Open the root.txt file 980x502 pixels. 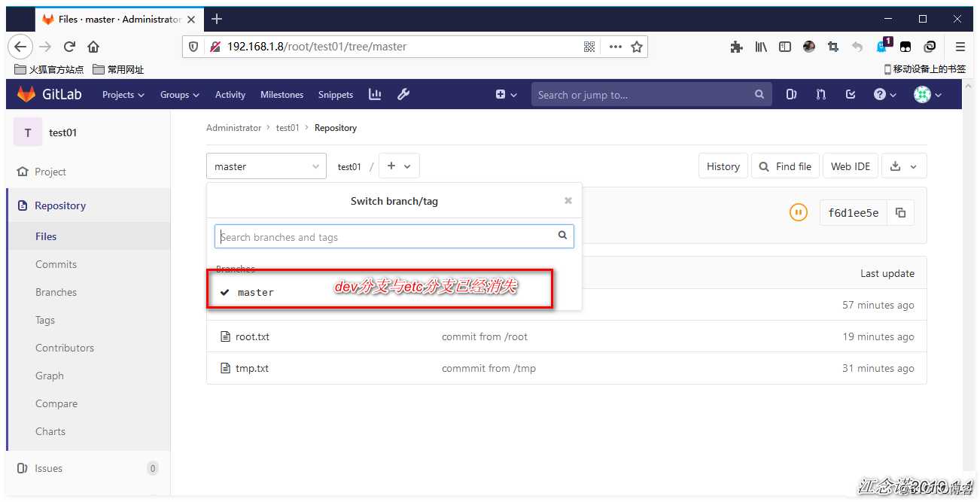click(x=252, y=336)
